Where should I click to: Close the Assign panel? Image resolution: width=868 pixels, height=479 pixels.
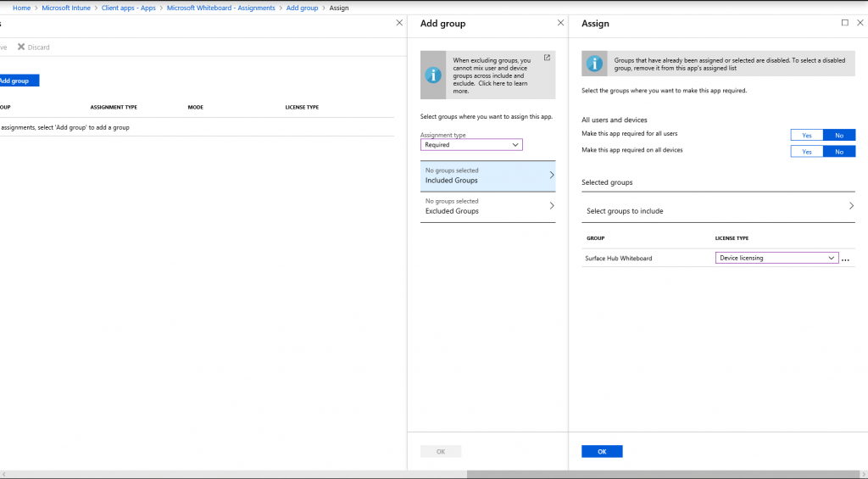pos(859,23)
